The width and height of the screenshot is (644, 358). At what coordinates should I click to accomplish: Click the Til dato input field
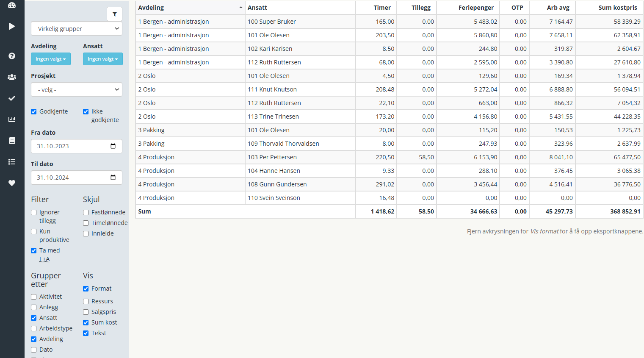77,178
